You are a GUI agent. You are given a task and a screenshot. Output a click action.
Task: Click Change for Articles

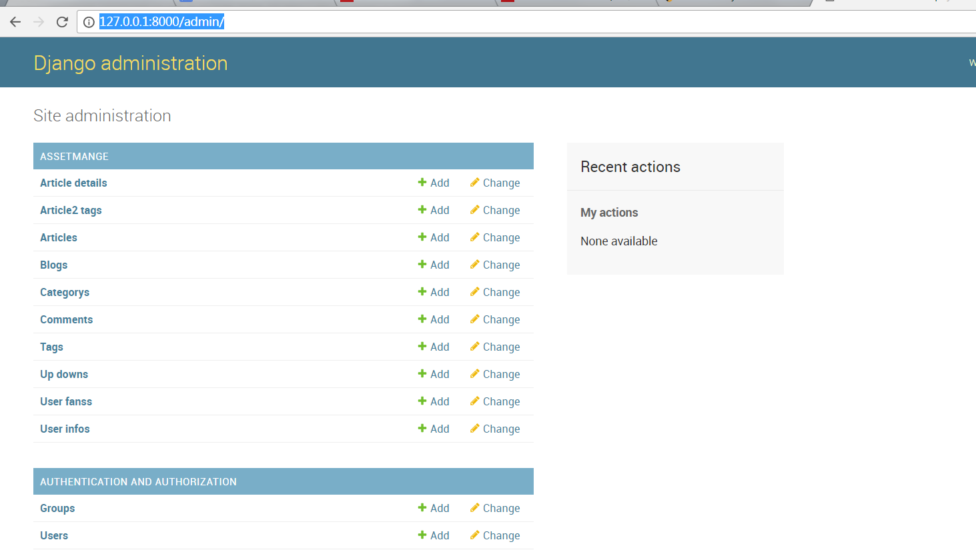(x=495, y=237)
